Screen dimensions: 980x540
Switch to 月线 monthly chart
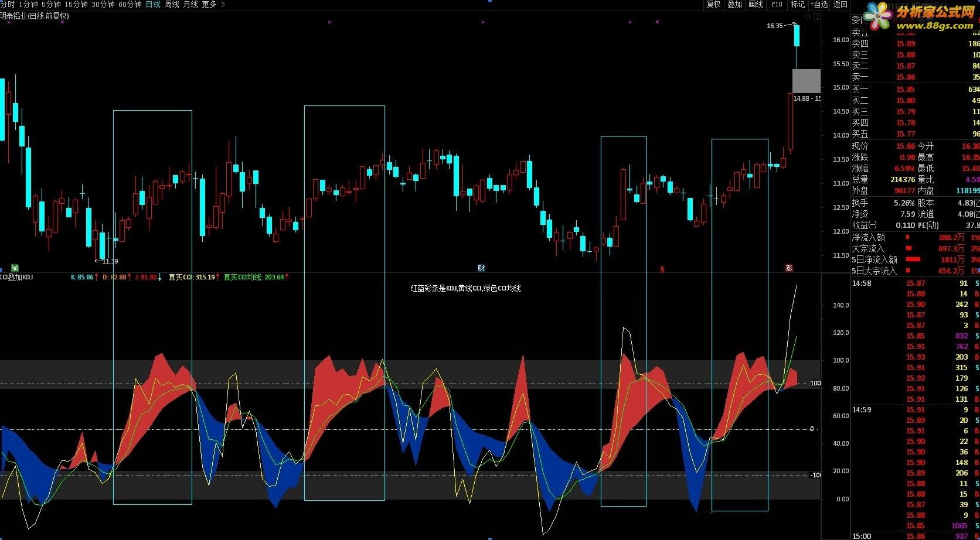tap(190, 4)
